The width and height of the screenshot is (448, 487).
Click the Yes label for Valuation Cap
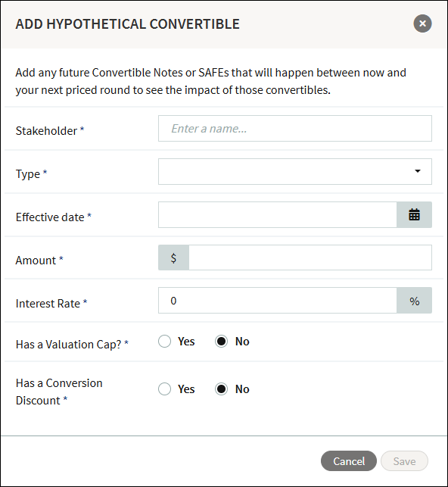coord(186,342)
